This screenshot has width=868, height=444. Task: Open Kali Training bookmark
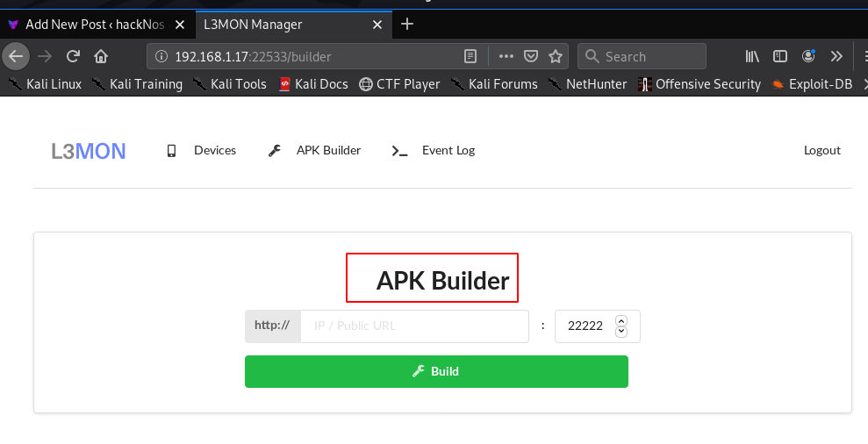(137, 84)
